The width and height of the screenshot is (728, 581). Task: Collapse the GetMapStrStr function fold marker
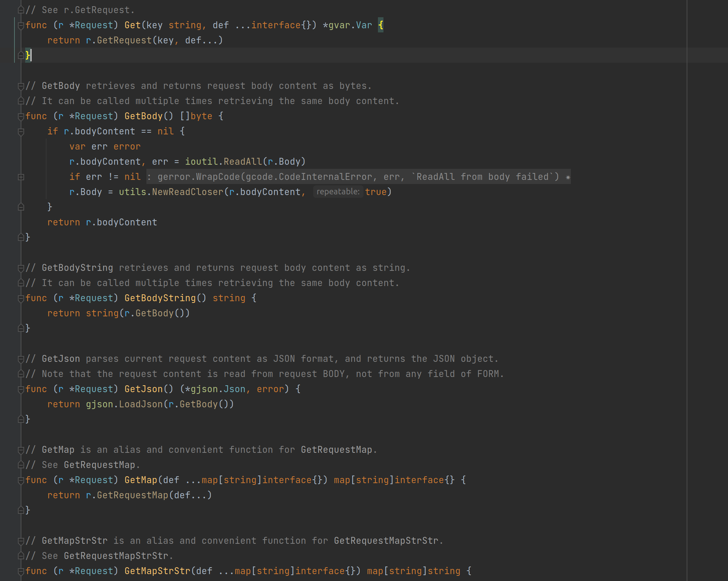[21, 571]
